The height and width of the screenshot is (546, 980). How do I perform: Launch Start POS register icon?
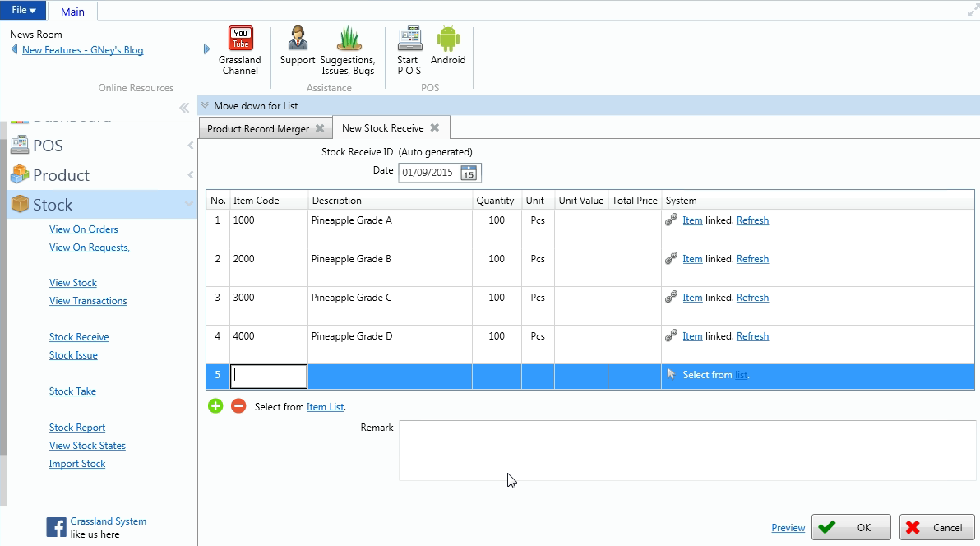409,39
